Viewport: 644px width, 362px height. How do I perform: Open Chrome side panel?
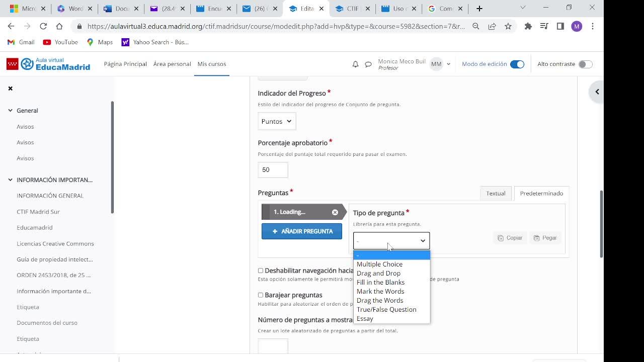coord(560,26)
